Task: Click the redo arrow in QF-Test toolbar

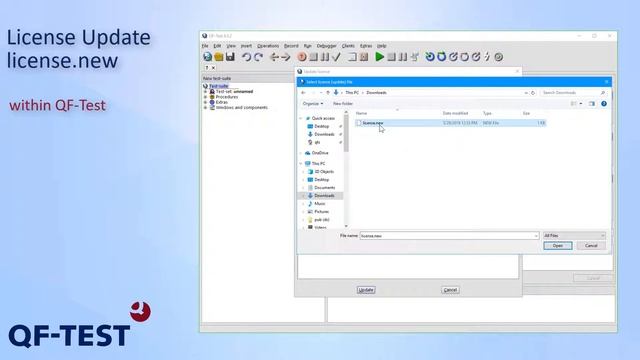Action: [x=258, y=57]
